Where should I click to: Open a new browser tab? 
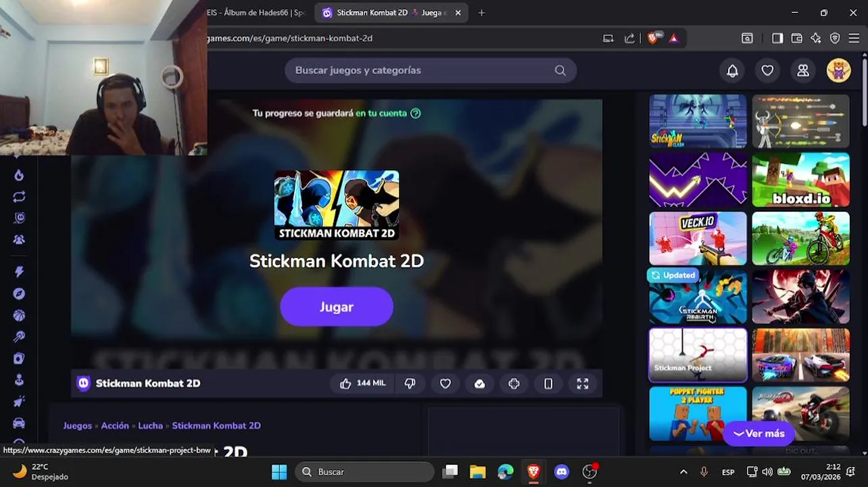point(481,13)
